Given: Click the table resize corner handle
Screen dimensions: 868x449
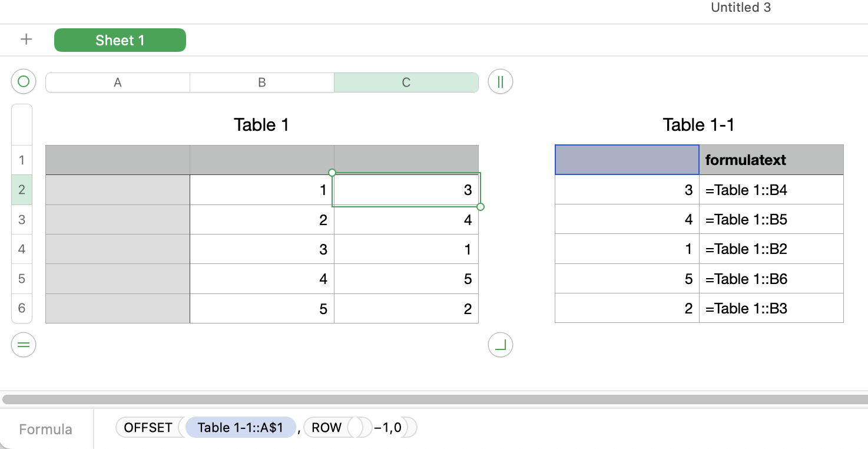Looking at the screenshot, I should [x=501, y=345].
